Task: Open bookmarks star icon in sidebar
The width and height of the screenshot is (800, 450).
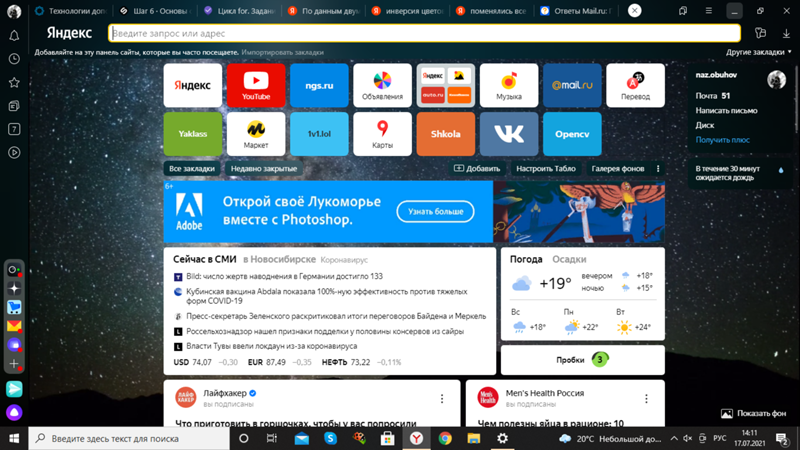Action: pyautogui.click(x=14, y=82)
